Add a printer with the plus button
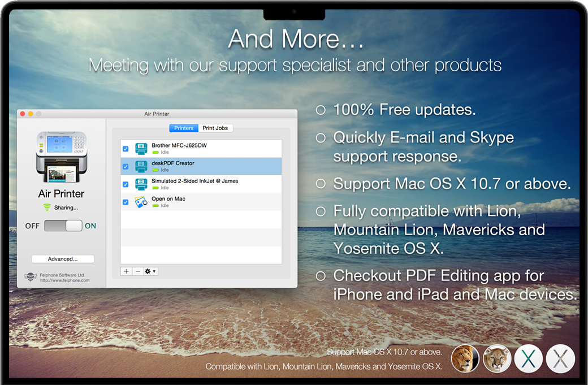 coord(127,271)
